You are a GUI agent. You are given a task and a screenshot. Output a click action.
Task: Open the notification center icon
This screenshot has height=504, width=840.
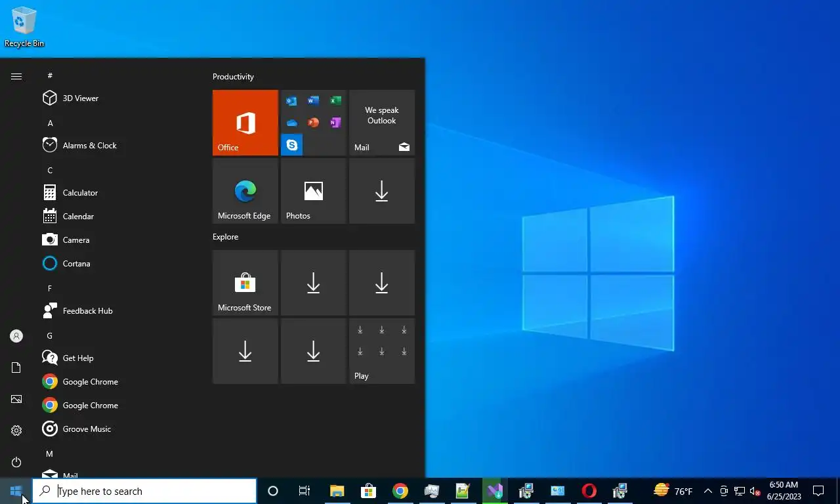pos(818,491)
